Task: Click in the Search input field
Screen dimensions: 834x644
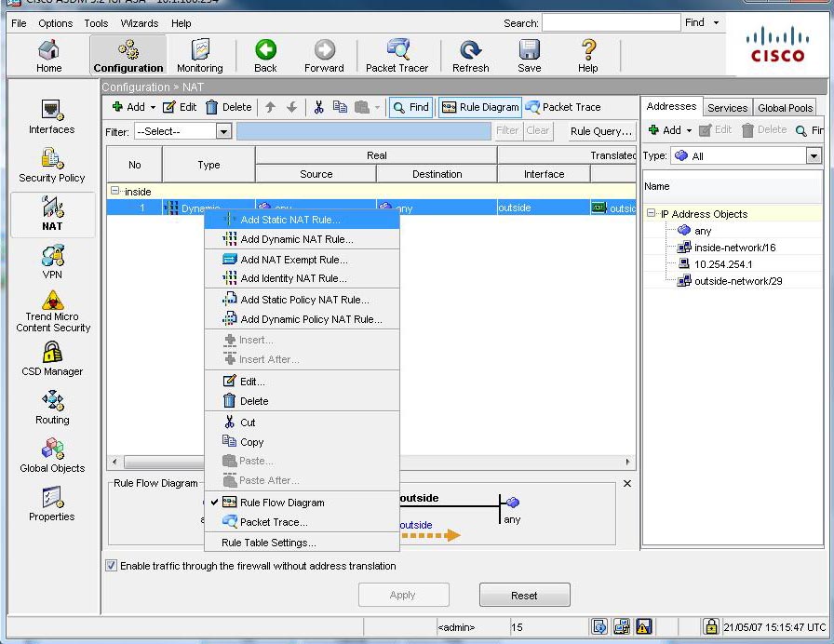Action: click(612, 23)
